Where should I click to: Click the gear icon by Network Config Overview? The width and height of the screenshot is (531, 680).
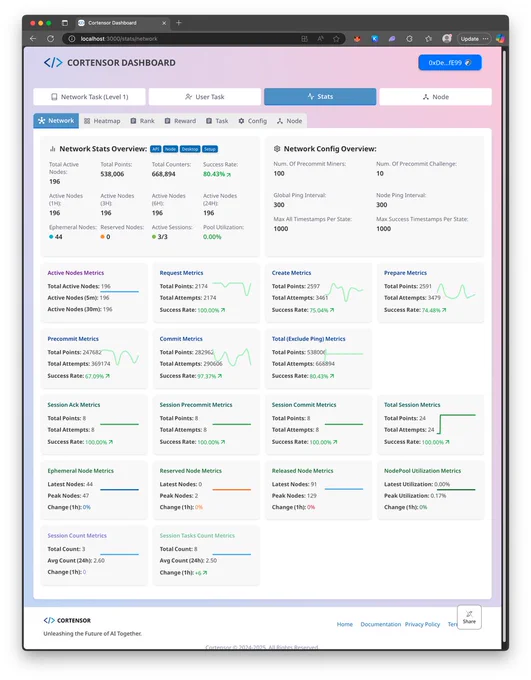click(277, 149)
